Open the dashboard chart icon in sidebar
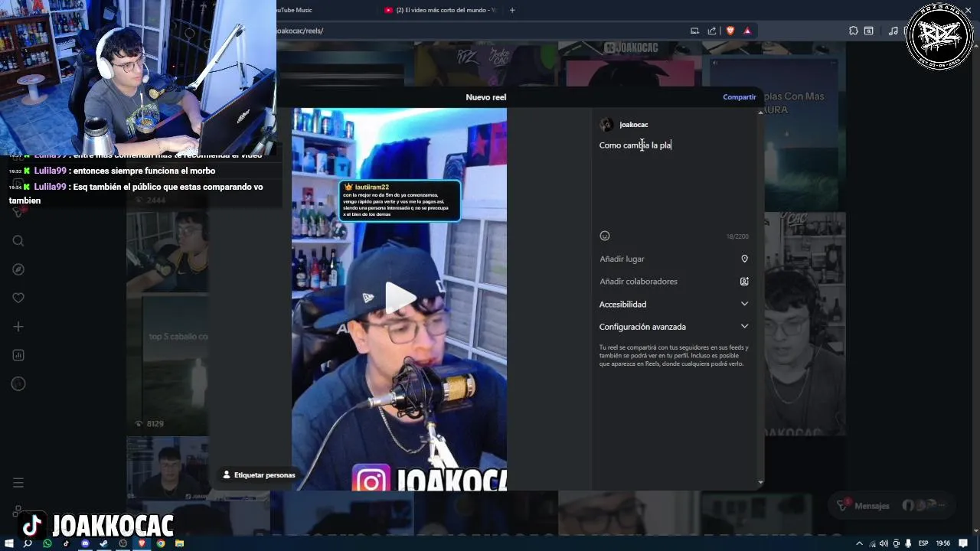980x551 pixels. tap(18, 355)
